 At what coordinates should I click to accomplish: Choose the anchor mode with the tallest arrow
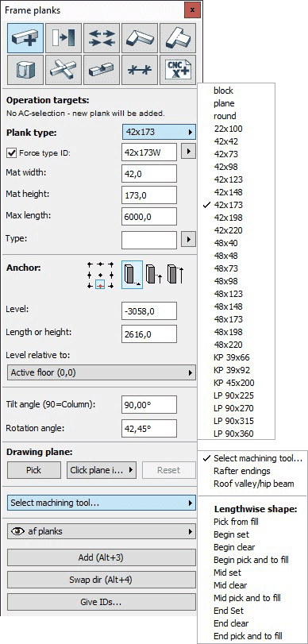(175, 276)
